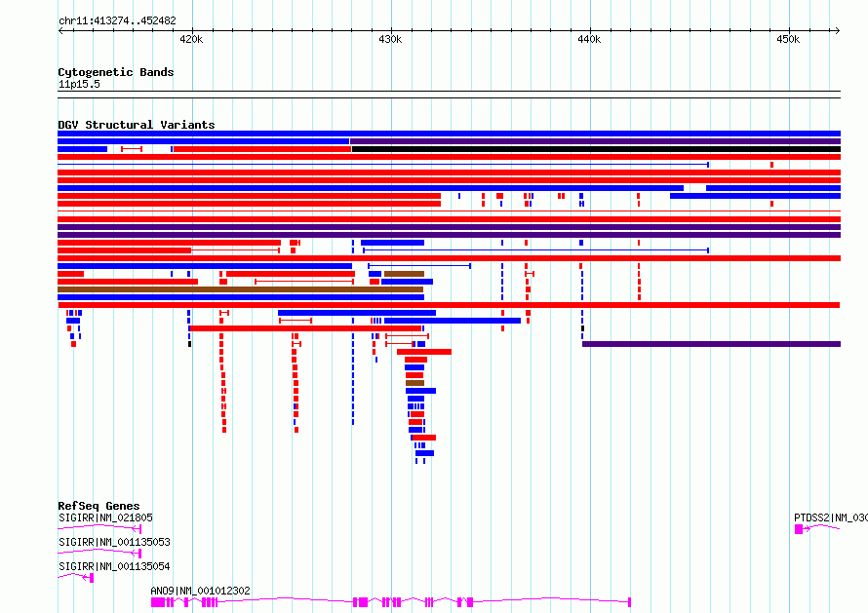The image size is (868, 613).
Task: Click the 450k ruler label
Action: pos(788,39)
